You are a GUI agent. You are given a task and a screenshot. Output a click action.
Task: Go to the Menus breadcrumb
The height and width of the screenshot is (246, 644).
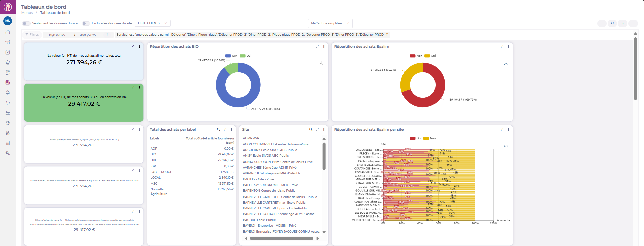[x=27, y=13]
